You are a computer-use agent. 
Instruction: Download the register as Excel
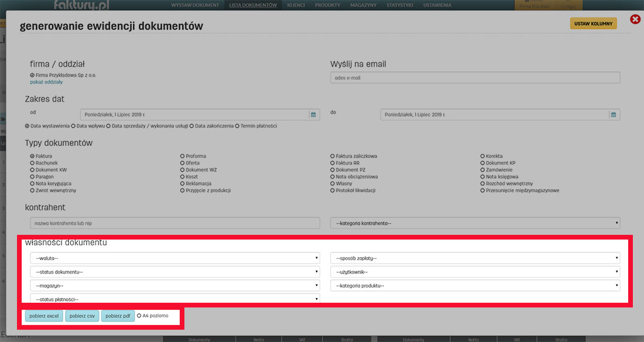point(44,316)
